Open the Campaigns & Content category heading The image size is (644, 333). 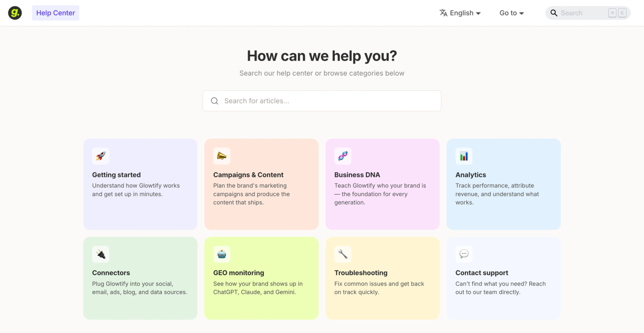(x=248, y=175)
